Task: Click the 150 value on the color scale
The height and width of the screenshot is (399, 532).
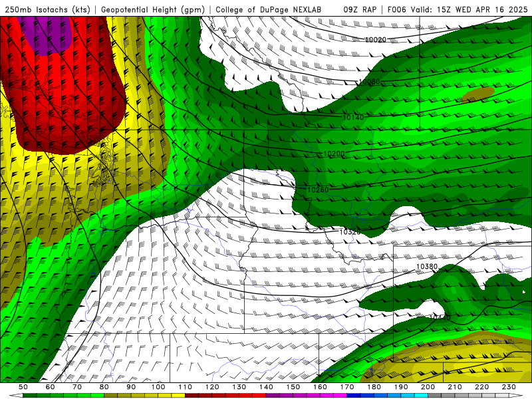Action: coord(293,387)
